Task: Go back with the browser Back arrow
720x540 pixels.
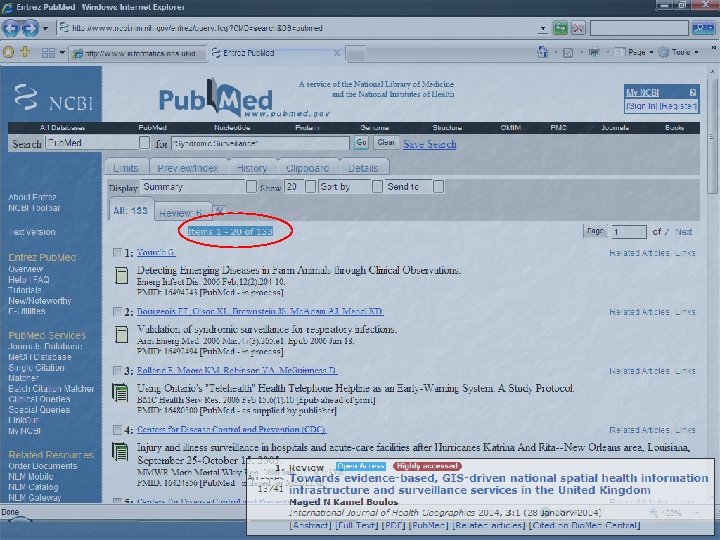Action: pos(11,28)
